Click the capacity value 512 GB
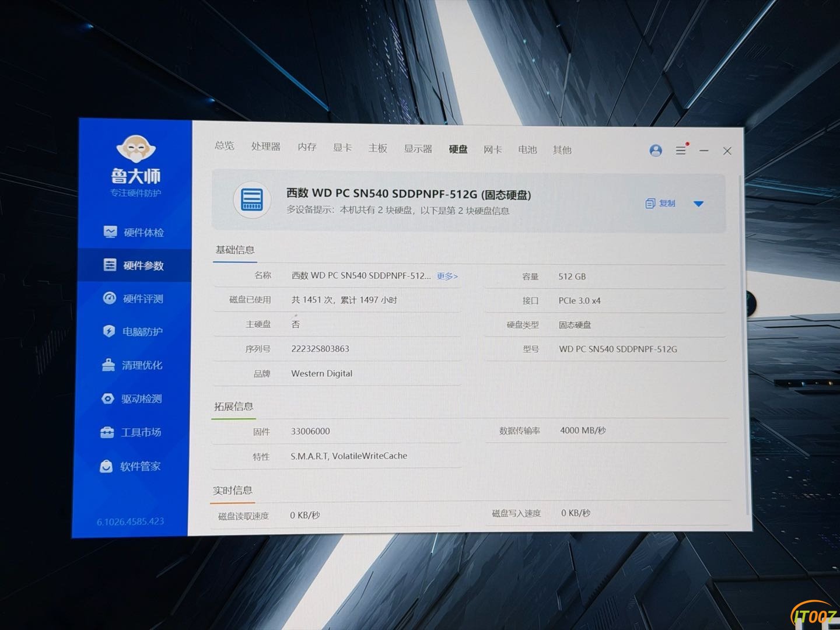The image size is (840, 630). [572, 276]
